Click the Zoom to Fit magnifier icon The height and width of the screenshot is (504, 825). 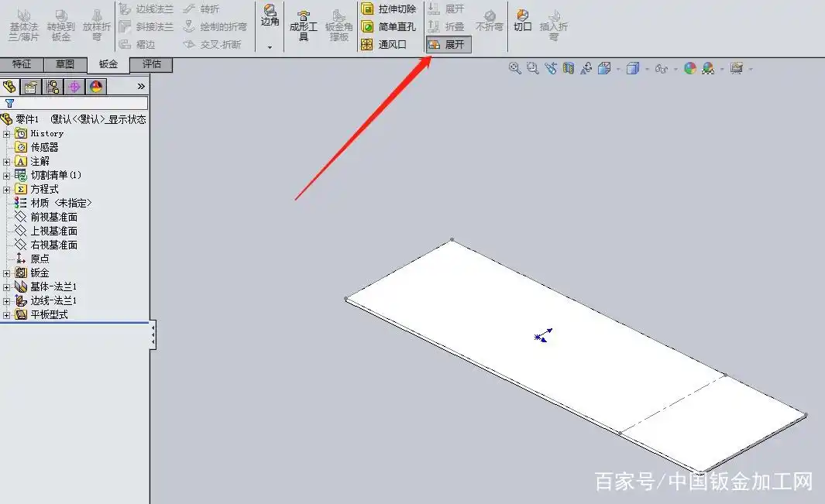[514, 68]
